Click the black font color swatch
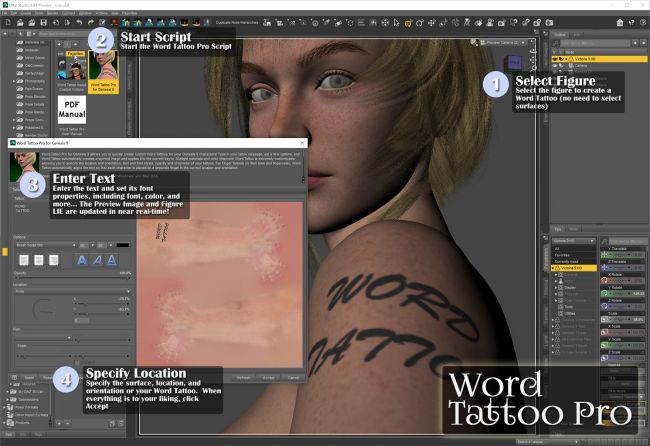This screenshot has height=446, width=650. [x=124, y=244]
